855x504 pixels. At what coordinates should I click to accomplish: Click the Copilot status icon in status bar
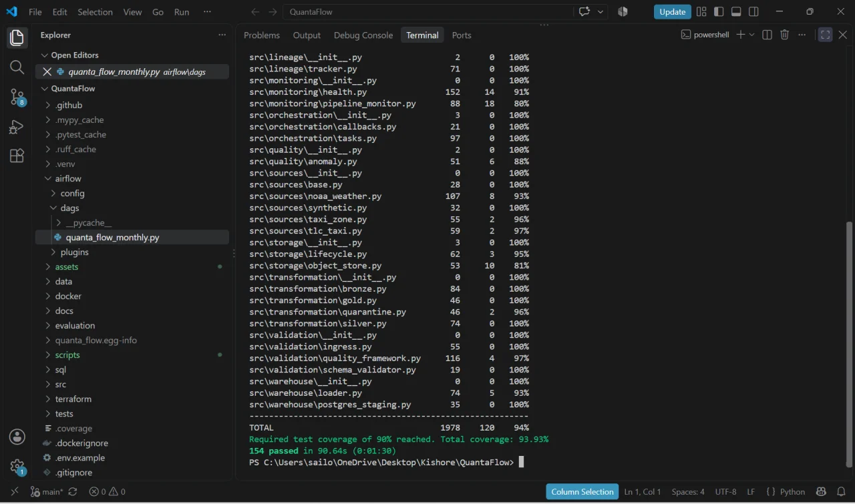tap(821, 492)
